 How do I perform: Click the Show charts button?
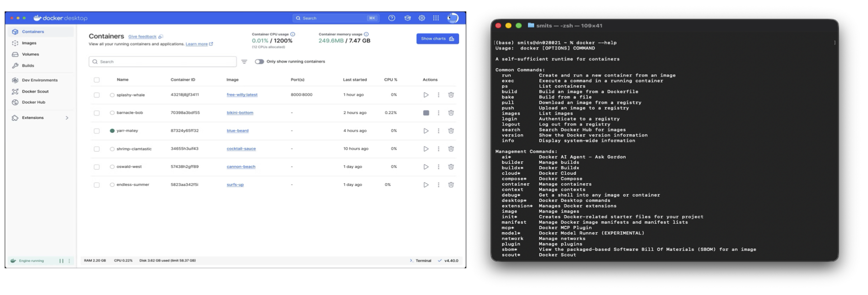[x=438, y=39]
